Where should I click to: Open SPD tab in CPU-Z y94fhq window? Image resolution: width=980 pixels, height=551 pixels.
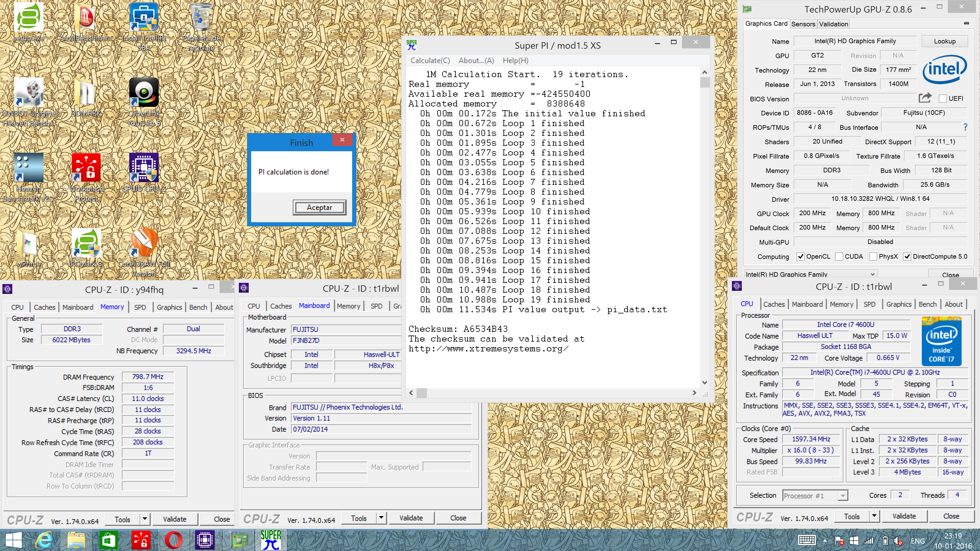coord(140,307)
